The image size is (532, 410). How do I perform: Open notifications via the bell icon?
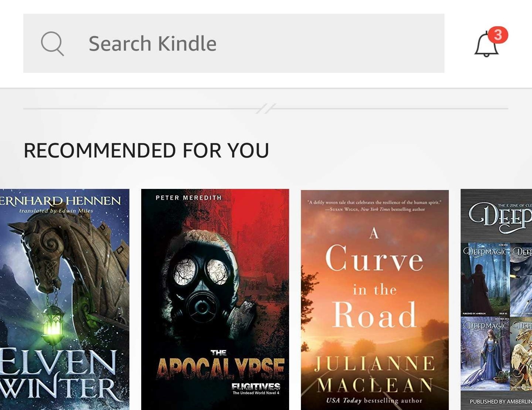point(487,45)
